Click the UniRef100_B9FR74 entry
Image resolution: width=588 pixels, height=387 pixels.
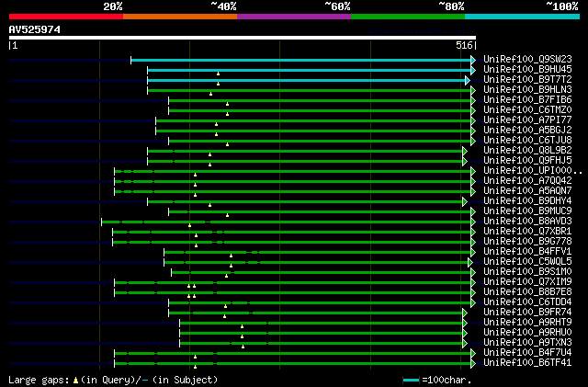coord(527,313)
